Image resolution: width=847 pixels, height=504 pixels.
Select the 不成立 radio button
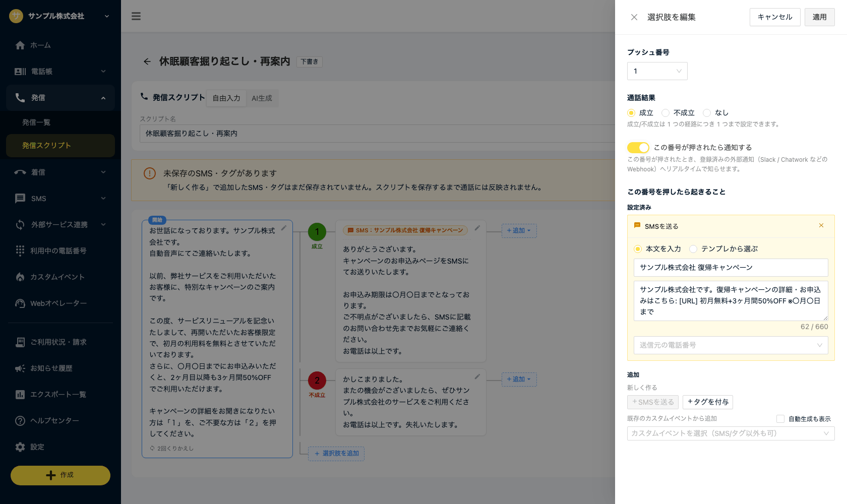pos(665,113)
